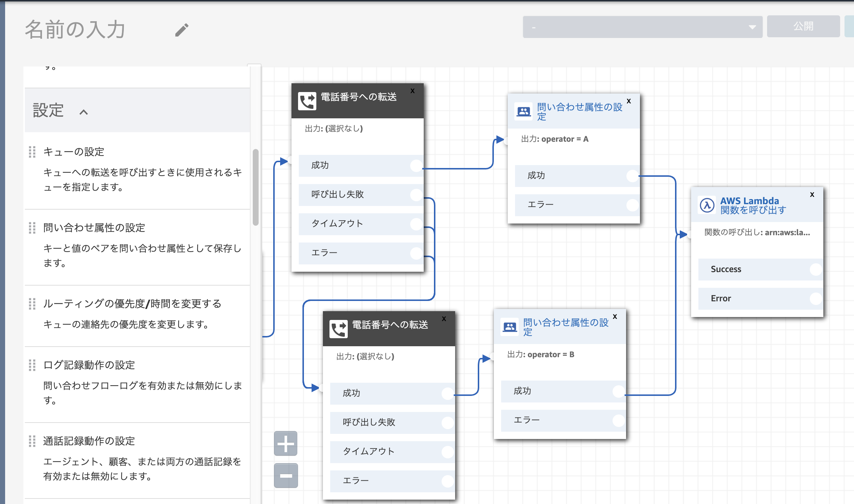
Task: Expand the 出力: (選択なし) header on the upper transfer block
Action: tap(334, 129)
